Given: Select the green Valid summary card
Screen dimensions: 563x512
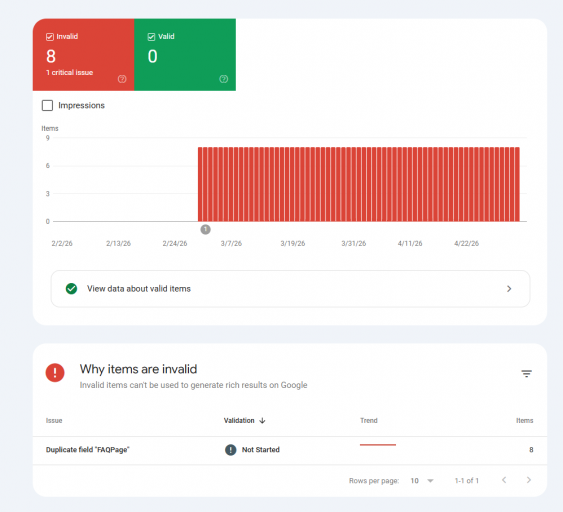Looking at the screenshot, I should (185, 55).
